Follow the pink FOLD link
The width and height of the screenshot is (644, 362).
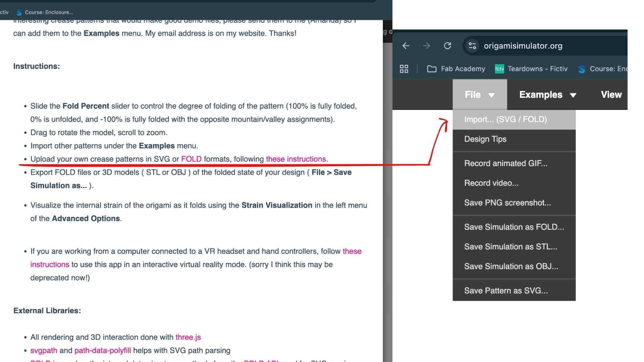(191, 159)
